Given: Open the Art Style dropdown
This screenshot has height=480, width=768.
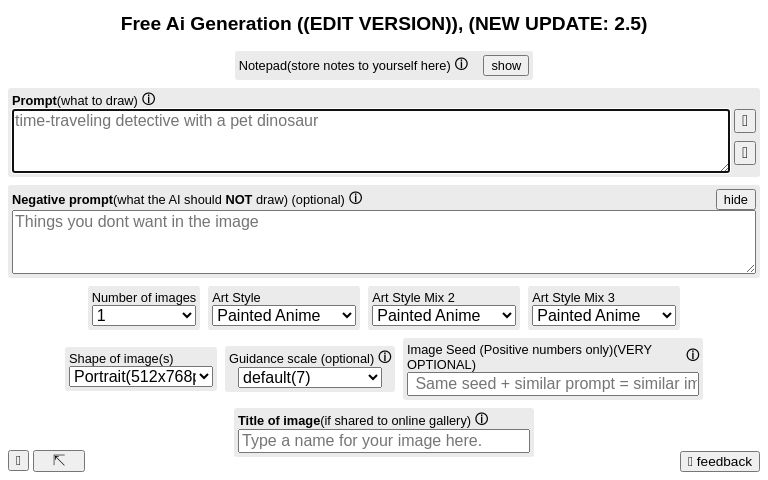Looking at the screenshot, I should [284, 315].
